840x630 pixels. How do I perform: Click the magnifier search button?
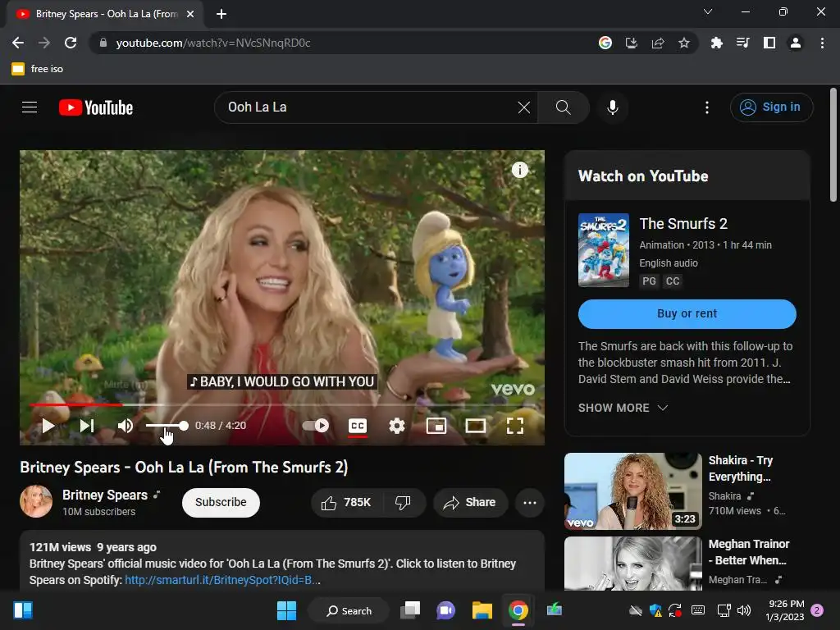(x=563, y=107)
